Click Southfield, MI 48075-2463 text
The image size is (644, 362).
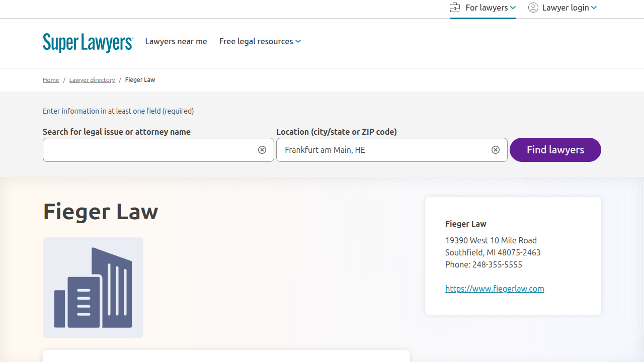tap(493, 252)
